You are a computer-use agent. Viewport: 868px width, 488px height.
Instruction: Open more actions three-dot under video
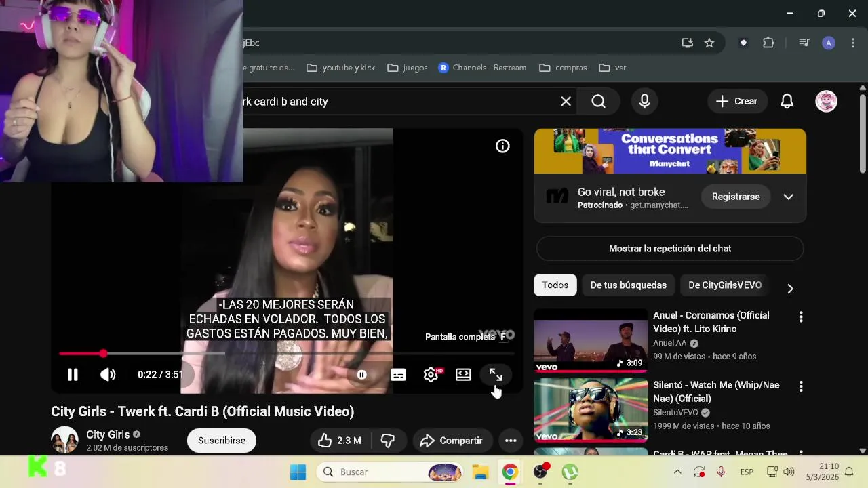(511, 441)
